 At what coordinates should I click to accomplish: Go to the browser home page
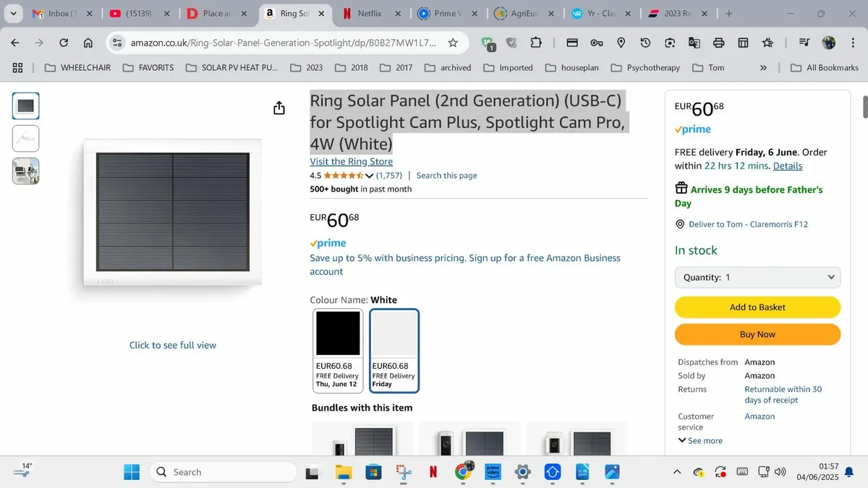(88, 43)
